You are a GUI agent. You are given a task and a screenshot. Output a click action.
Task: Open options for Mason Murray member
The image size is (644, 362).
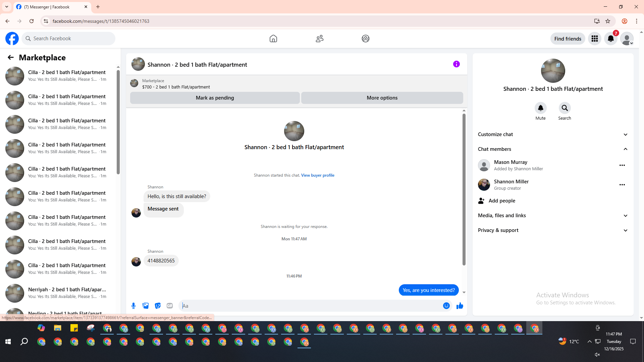[622, 165]
